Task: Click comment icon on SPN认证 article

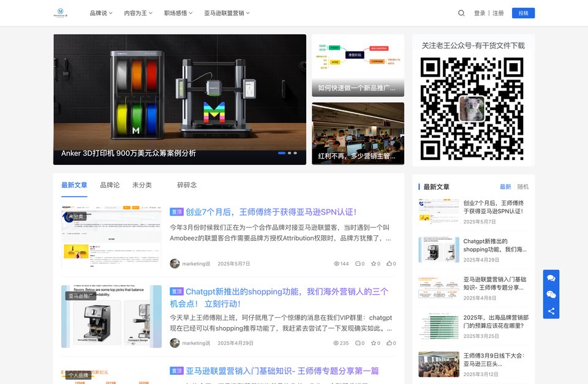Action: [x=357, y=263]
